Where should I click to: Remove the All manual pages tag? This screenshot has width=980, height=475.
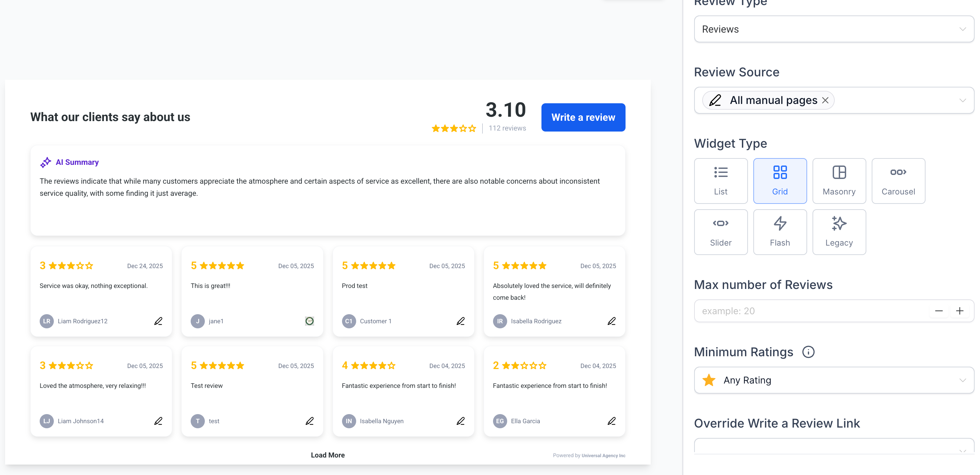(x=825, y=101)
